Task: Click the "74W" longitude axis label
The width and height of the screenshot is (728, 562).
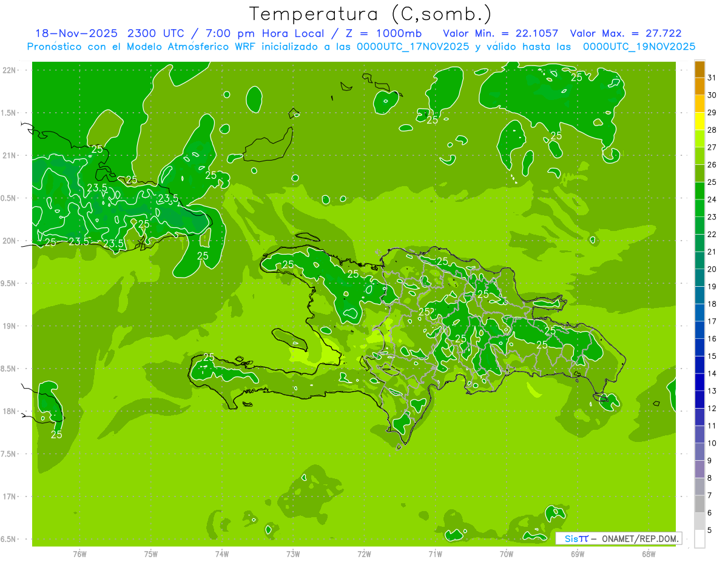Action: tap(222, 554)
